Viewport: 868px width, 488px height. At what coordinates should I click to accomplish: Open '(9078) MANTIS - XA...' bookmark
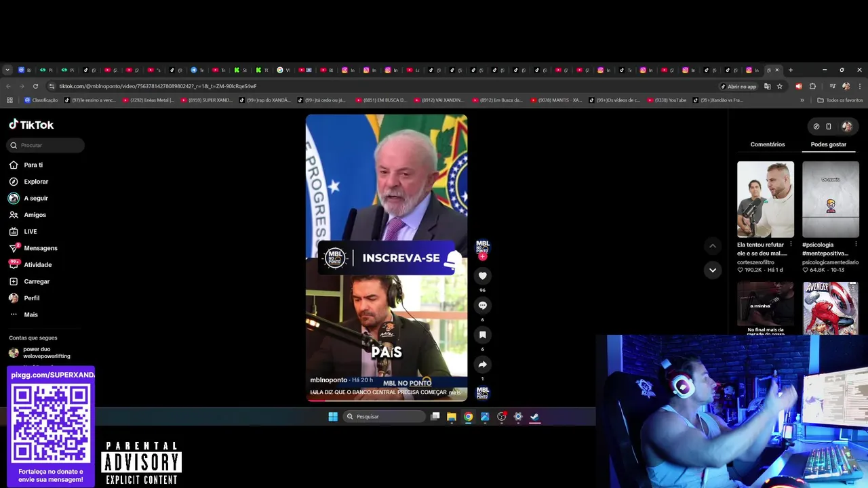click(556, 100)
